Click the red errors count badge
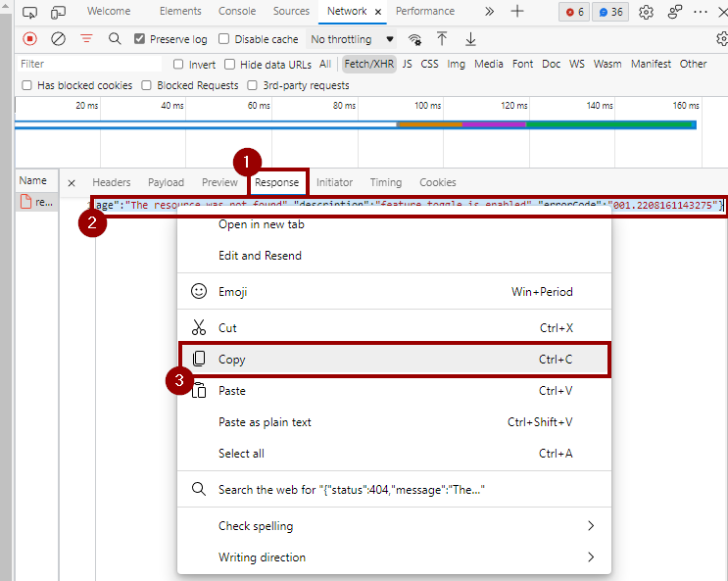Viewport: 728px width, 581px height. tap(573, 12)
